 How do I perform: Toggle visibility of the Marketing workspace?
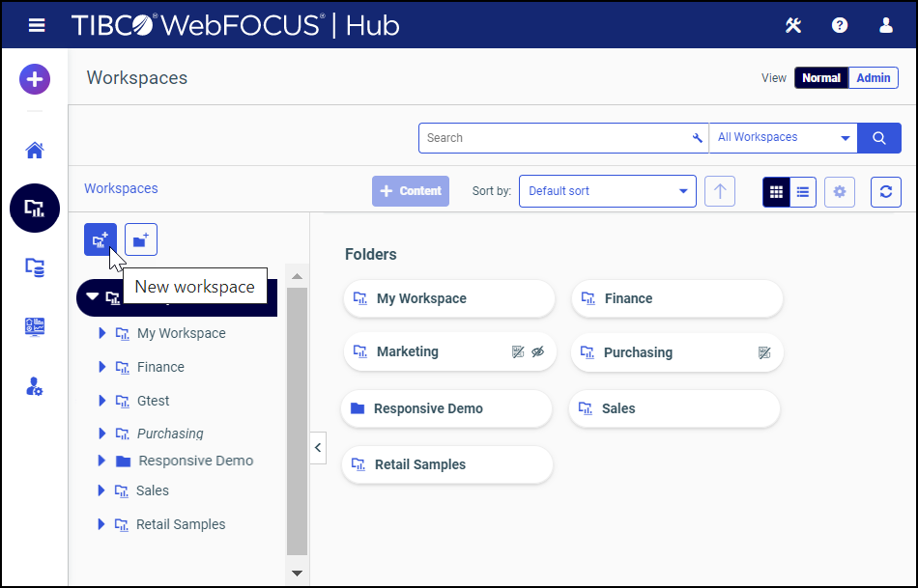click(x=538, y=351)
